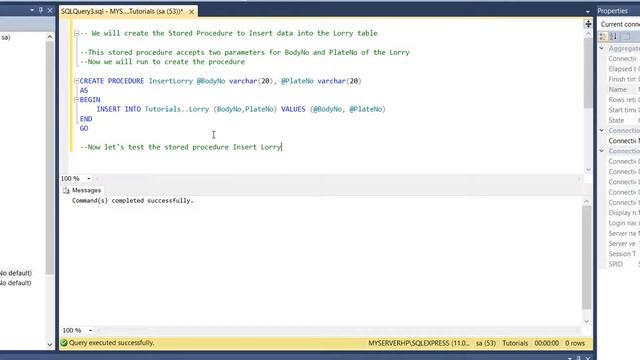Click the GO statement in the editor
640x360 pixels.
click(84, 128)
